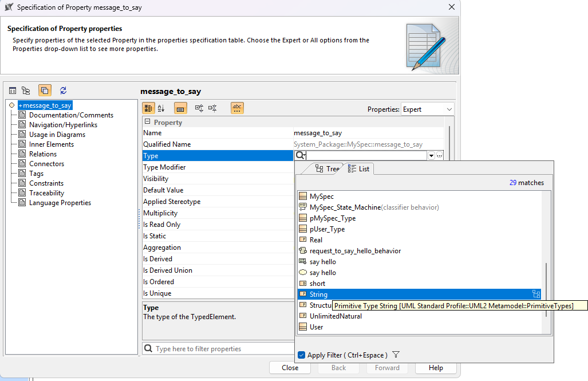Click the blue refresh arrows icon
The image size is (588, 381).
[x=63, y=91]
